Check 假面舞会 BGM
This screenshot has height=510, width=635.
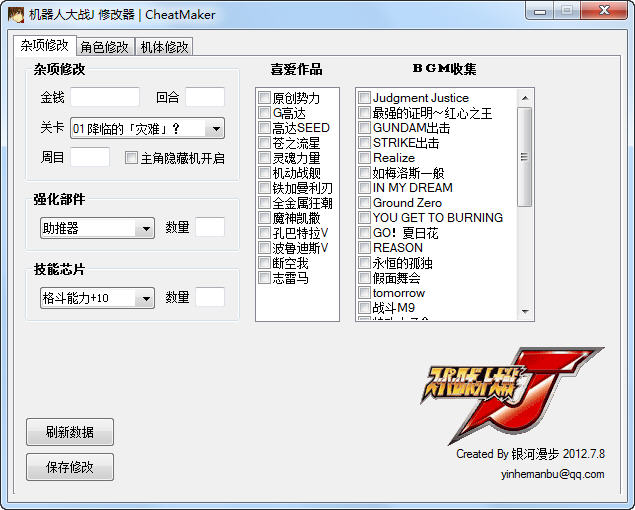tap(364, 277)
